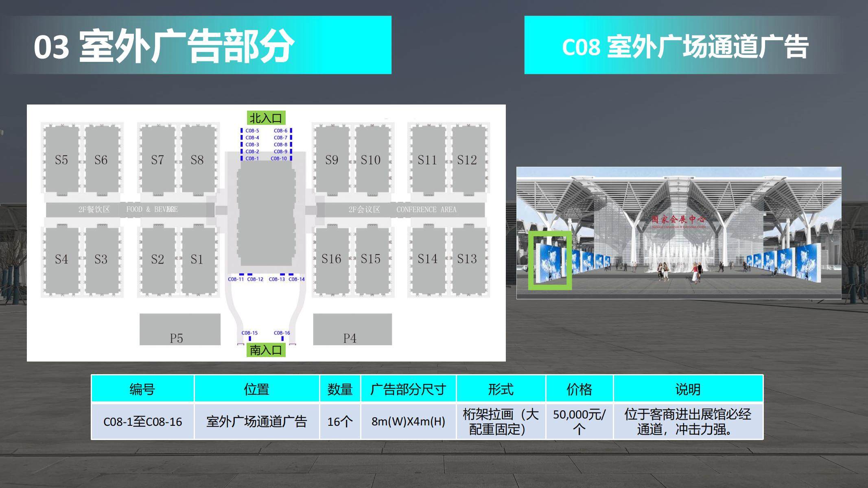Click parking block P5 on the map

click(180, 329)
